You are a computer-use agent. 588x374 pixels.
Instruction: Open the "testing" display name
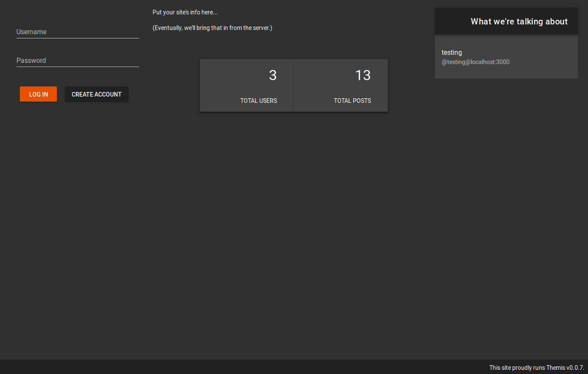[451, 52]
